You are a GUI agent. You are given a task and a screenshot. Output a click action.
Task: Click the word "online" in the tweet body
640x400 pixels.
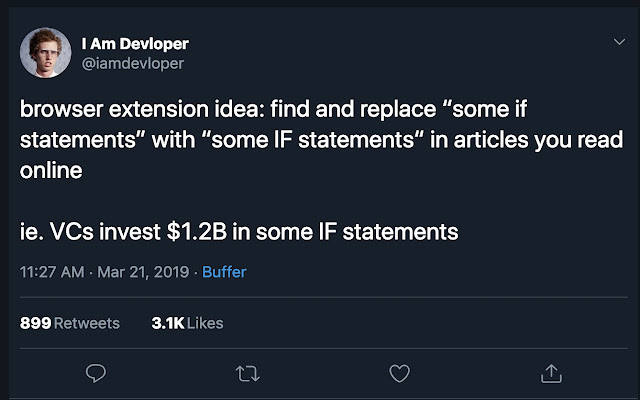point(50,171)
